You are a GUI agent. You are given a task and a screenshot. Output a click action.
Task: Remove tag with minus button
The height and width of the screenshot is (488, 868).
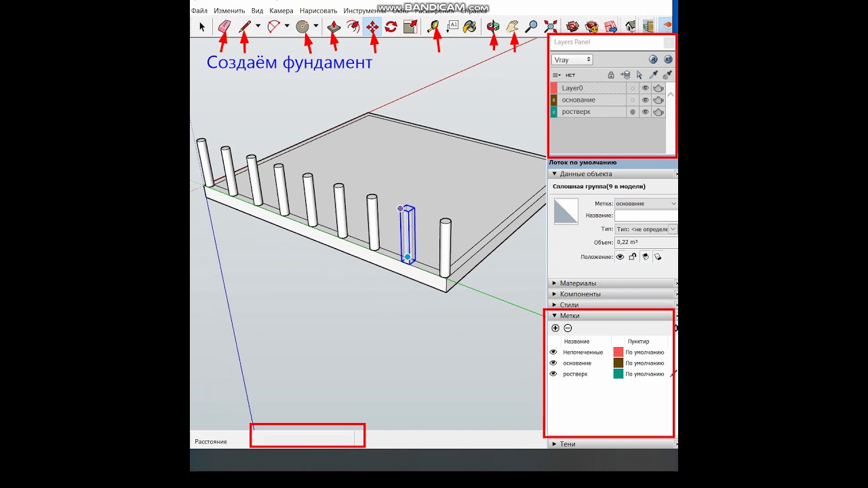point(568,328)
